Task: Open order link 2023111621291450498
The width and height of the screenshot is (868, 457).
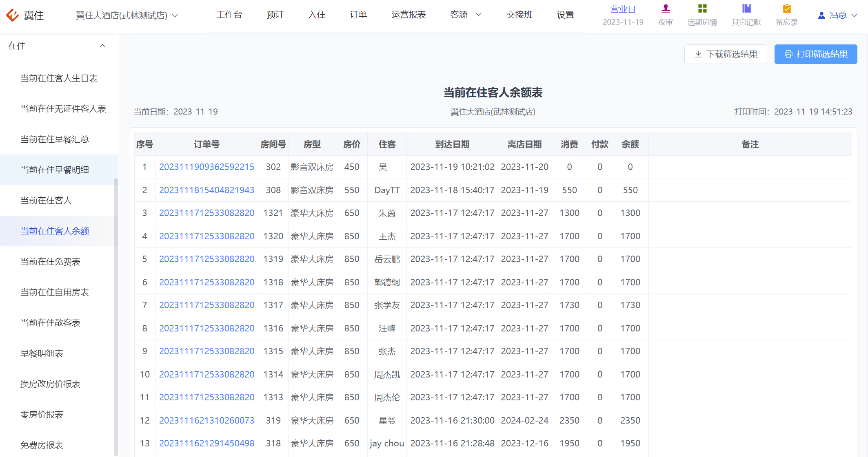Action: click(x=206, y=444)
